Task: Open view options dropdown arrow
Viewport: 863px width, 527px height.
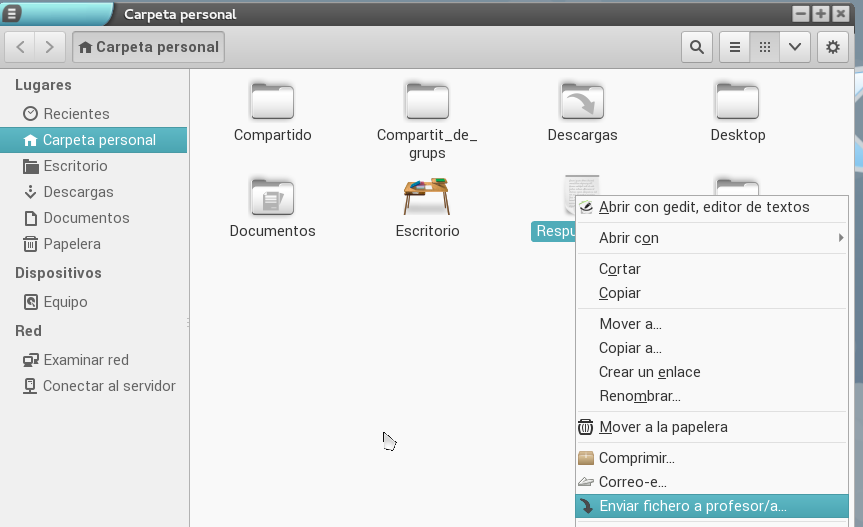Action: [795, 47]
